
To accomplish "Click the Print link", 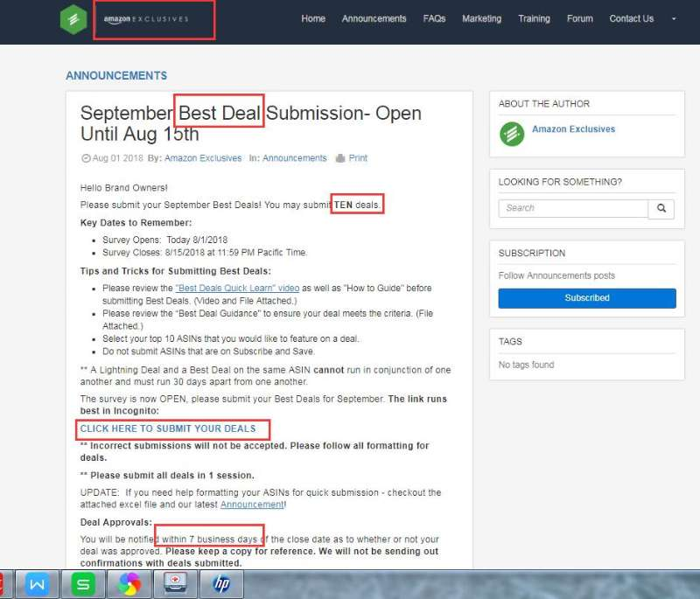I will click(x=358, y=158).
